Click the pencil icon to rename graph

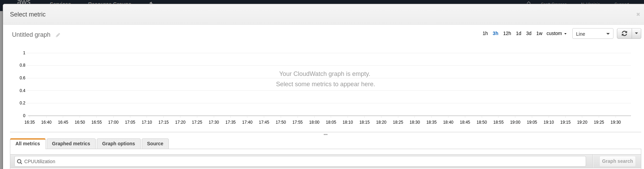coord(58,35)
